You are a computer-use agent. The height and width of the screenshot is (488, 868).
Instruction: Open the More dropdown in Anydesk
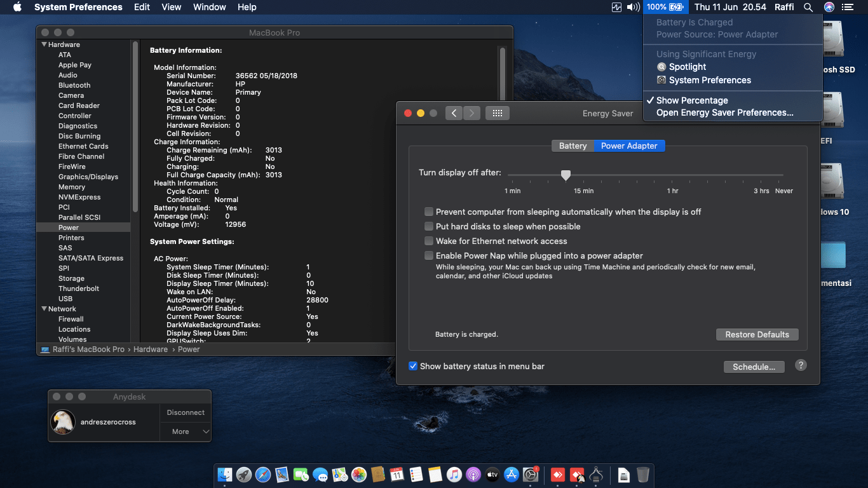pyautogui.click(x=186, y=431)
